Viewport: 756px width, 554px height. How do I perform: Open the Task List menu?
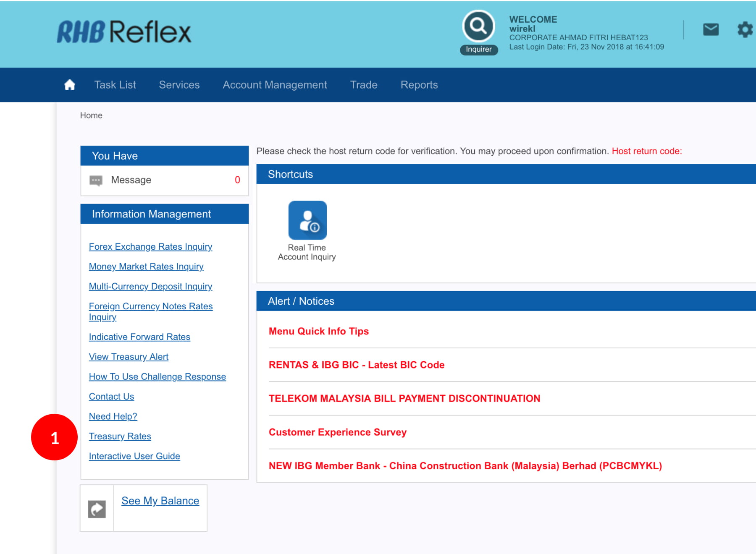[x=115, y=85]
